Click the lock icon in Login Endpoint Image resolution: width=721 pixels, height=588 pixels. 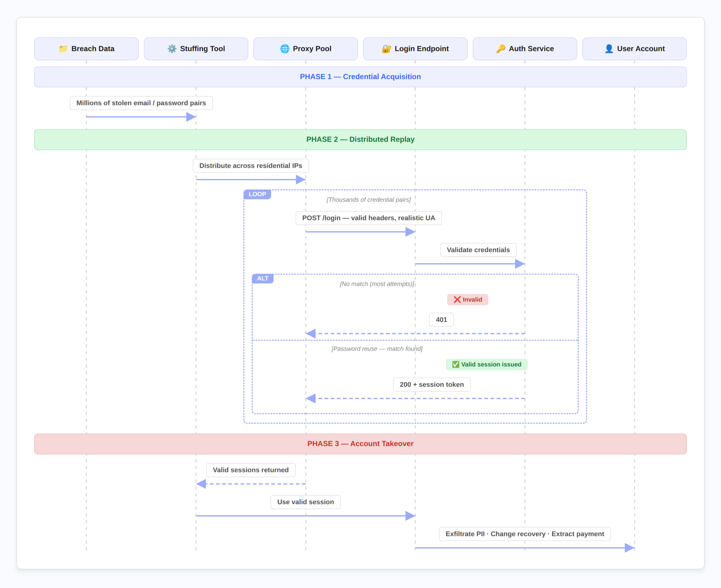[x=386, y=49]
